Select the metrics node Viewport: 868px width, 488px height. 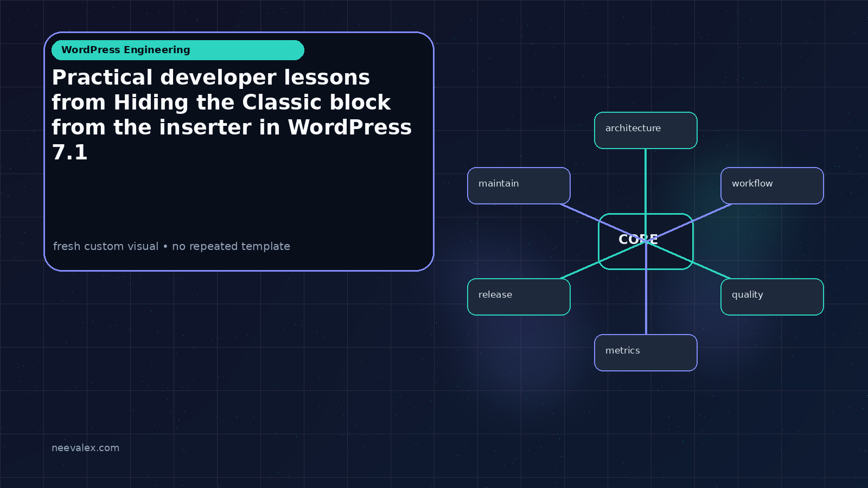(x=646, y=352)
